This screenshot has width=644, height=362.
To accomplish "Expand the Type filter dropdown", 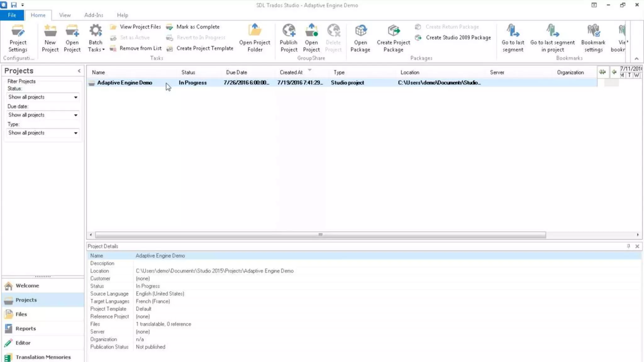I will 75,133.
